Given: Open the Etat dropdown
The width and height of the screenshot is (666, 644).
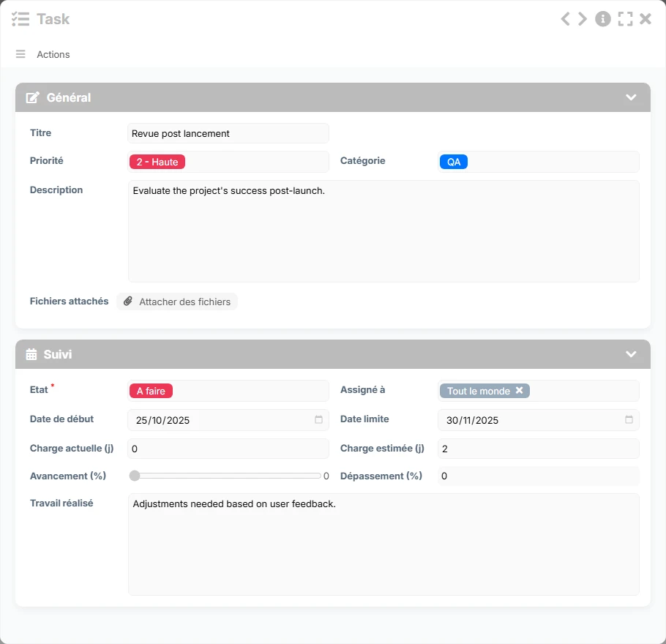Looking at the screenshot, I should [228, 391].
